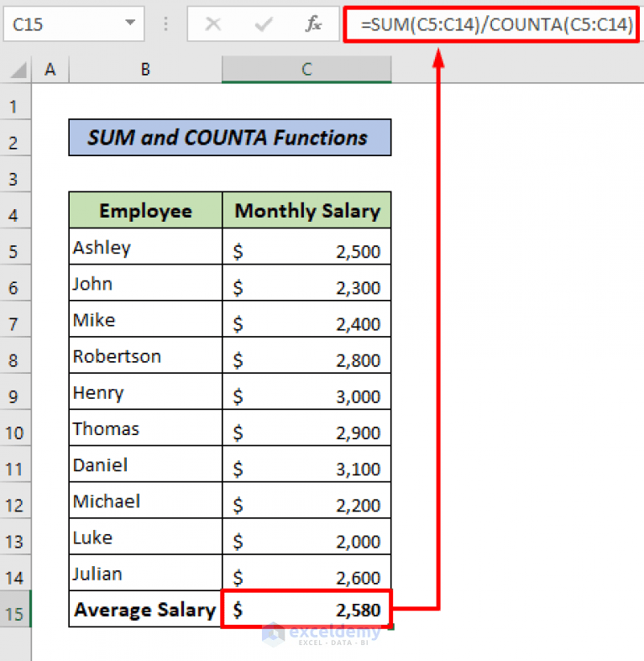This screenshot has width=644, height=661.
Task: Select the Luke cell
Action: tap(145, 537)
